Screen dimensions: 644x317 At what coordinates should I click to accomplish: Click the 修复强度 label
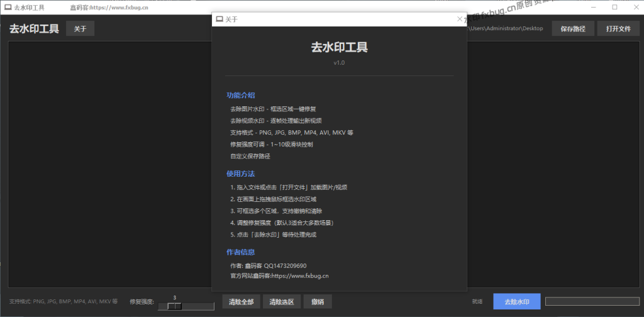[x=142, y=302]
